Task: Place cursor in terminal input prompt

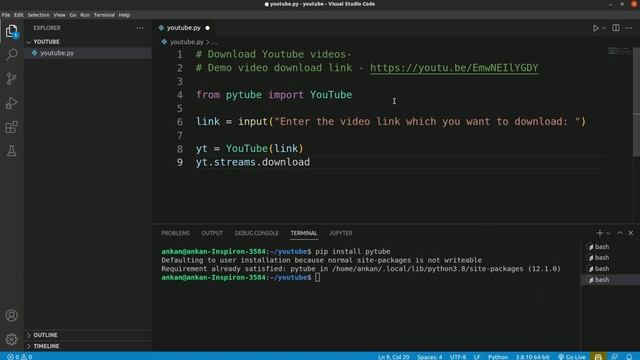Action: click(318, 278)
